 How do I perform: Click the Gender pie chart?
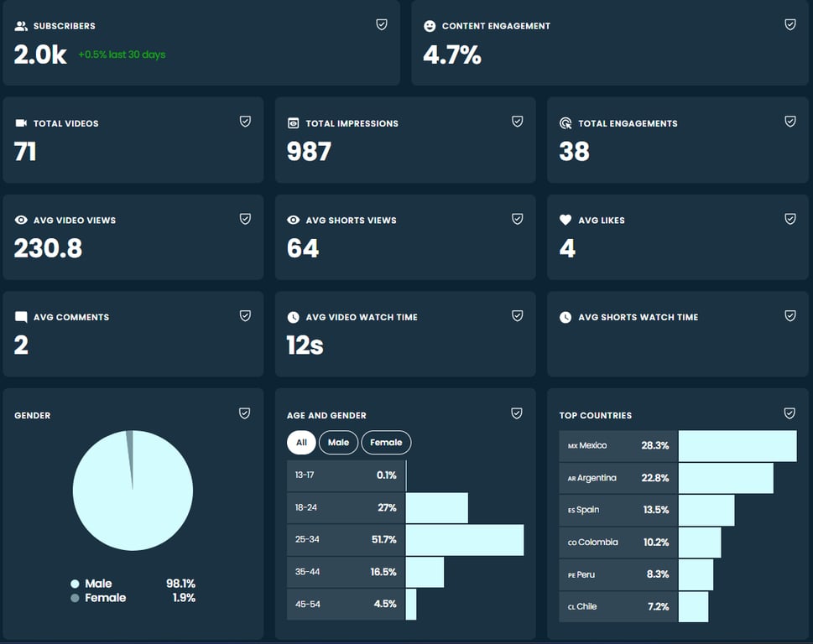(133, 490)
